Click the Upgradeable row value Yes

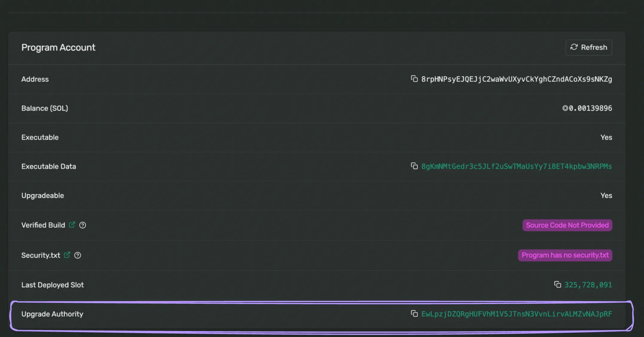606,195
